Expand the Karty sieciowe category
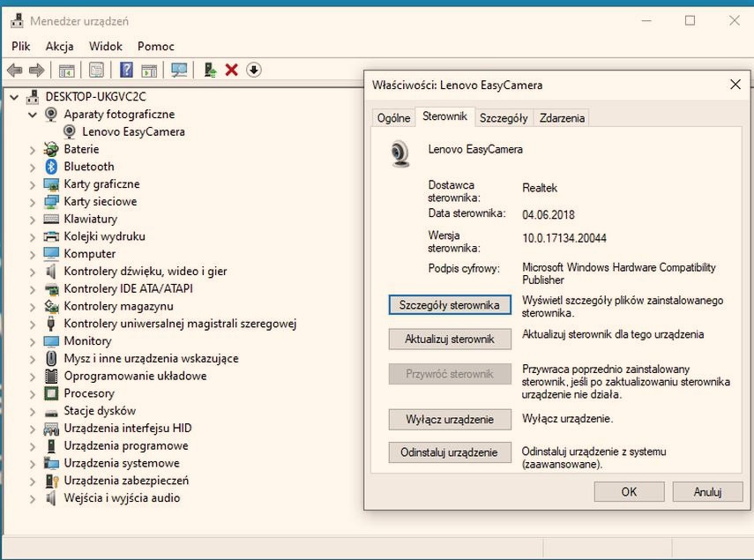Image resolution: width=754 pixels, height=560 pixels. click(33, 202)
